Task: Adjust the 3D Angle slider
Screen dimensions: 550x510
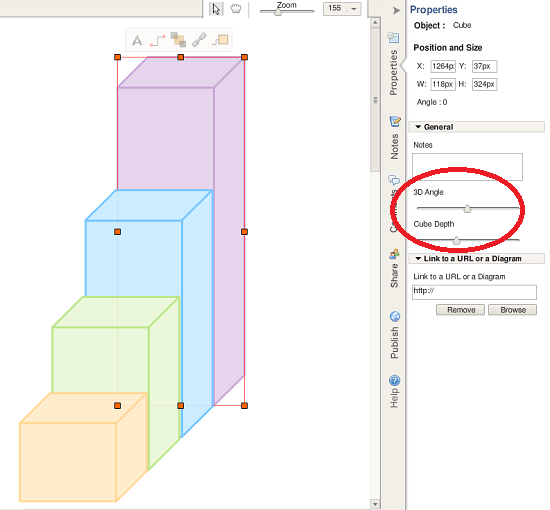Action: point(467,209)
